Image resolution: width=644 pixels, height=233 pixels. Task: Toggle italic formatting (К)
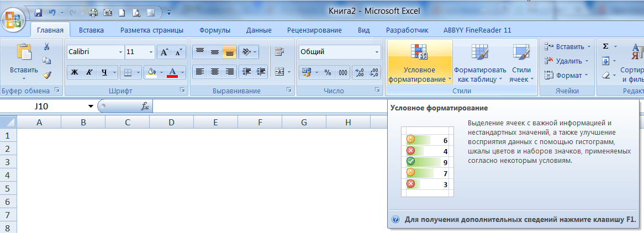[x=88, y=72]
